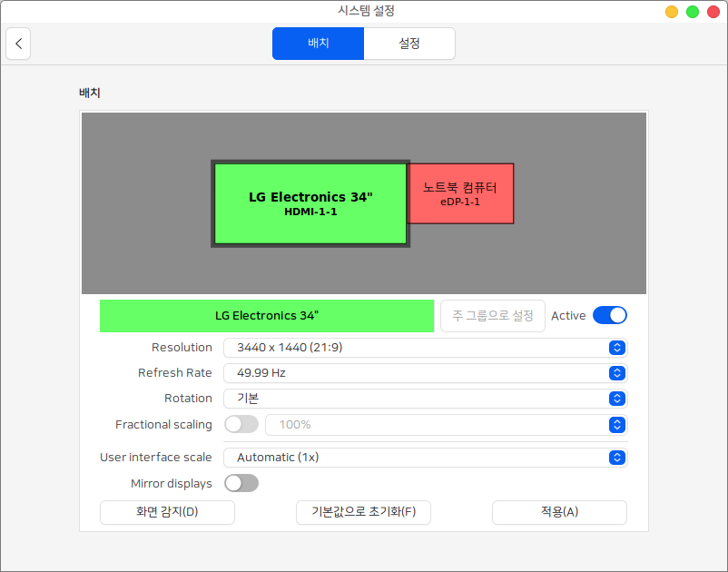Click the Resolution dropdown arrow icon
This screenshot has width=728, height=572.
(x=617, y=348)
